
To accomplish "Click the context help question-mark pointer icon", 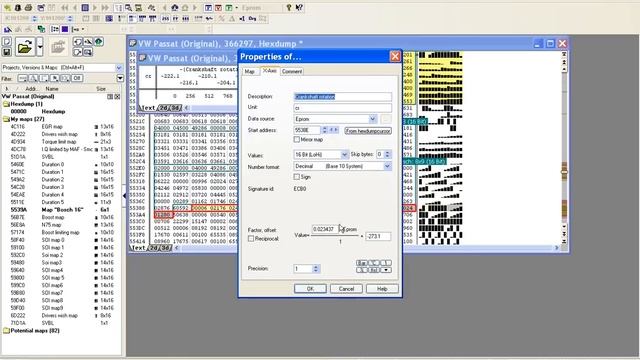I will pyautogui.click(x=299, y=7).
